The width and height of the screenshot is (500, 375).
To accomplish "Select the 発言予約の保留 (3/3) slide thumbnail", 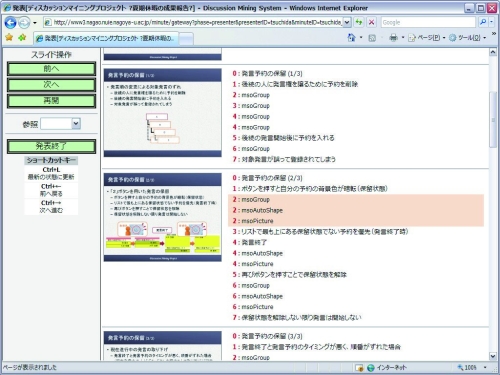I will [x=163, y=346].
